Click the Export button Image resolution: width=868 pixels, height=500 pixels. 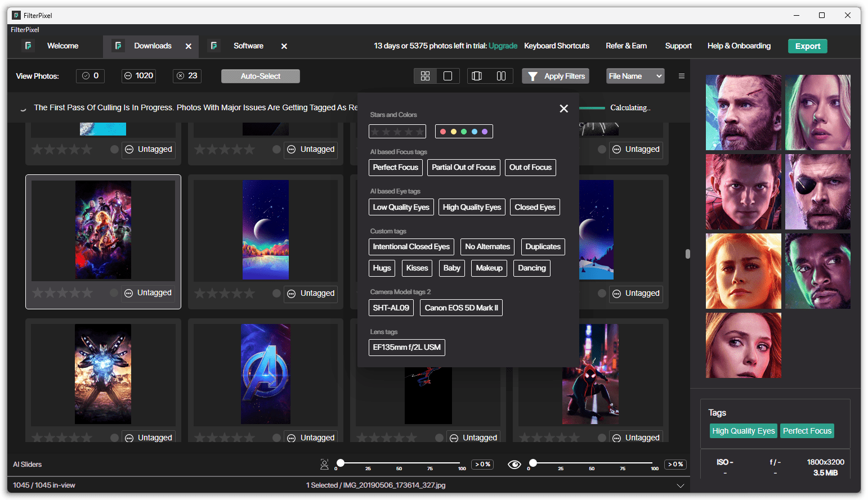tap(807, 46)
